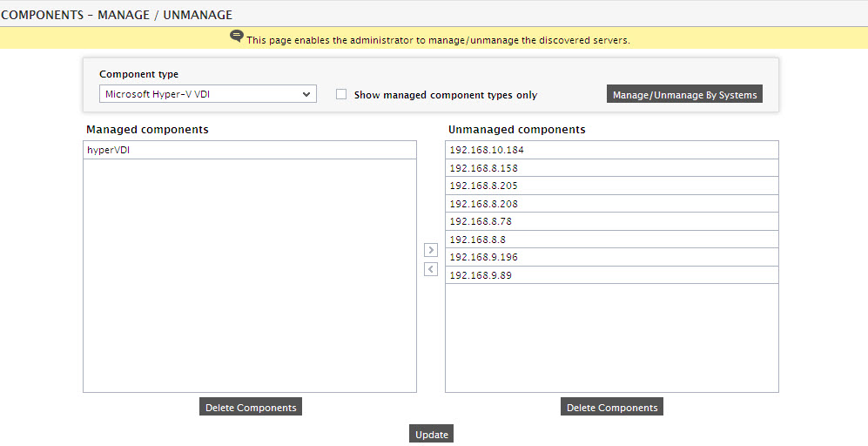868x446 pixels.
Task: Click the Update button
Action: 431,434
